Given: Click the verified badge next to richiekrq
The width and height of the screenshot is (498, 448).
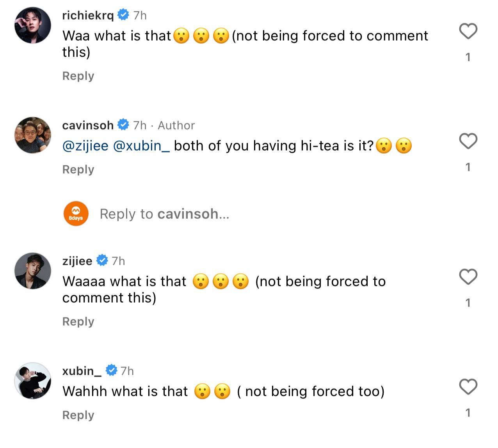Looking at the screenshot, I should pos(123,15).
